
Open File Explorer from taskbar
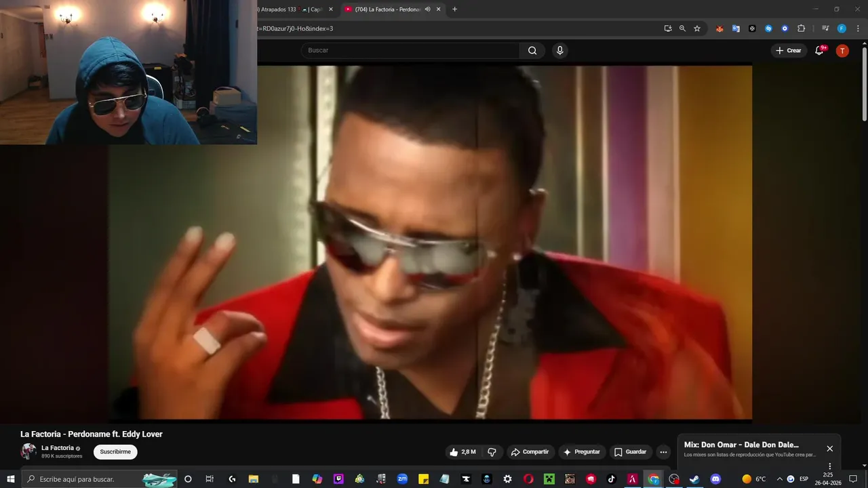[253, 479]
